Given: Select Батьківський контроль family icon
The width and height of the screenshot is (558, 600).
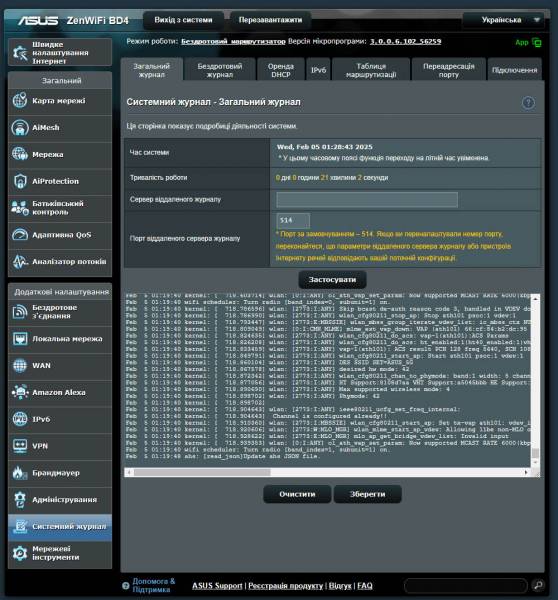Looking at the screenshot, I should 20,208.
